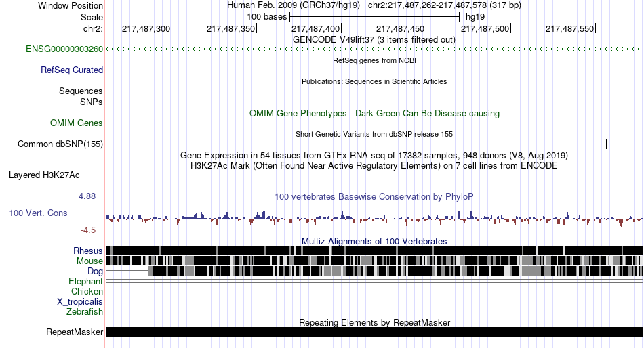
Task: Click Short Genetic Variants from dbSNP title
Action: point(374,134)
